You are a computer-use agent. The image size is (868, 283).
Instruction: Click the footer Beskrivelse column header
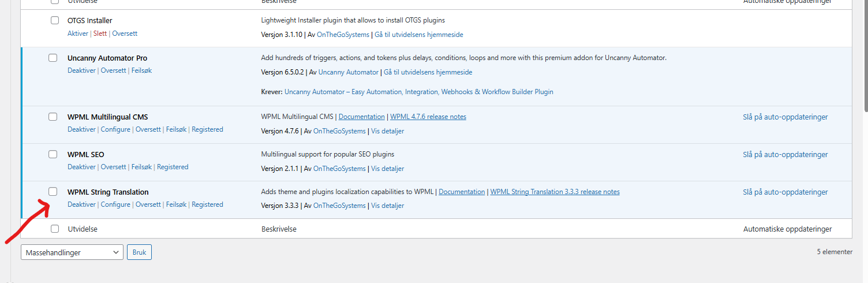(x=279, y=229)
